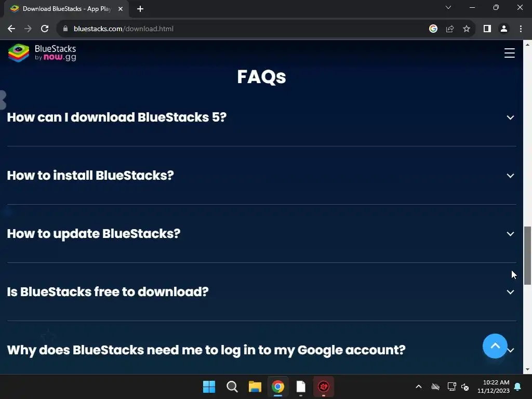The height and width of the screenshot is (399, 532).
Task: Go back using the browser back arrow
Action: coord(11,29)
